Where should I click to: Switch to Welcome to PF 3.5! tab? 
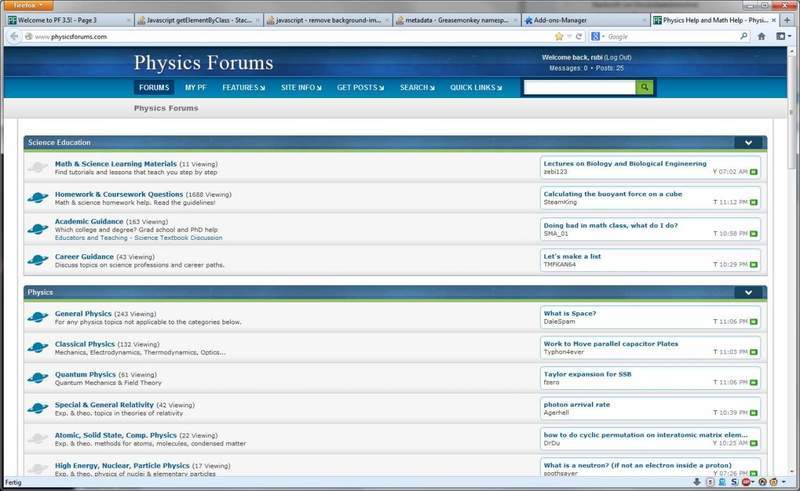coord(69,20)
